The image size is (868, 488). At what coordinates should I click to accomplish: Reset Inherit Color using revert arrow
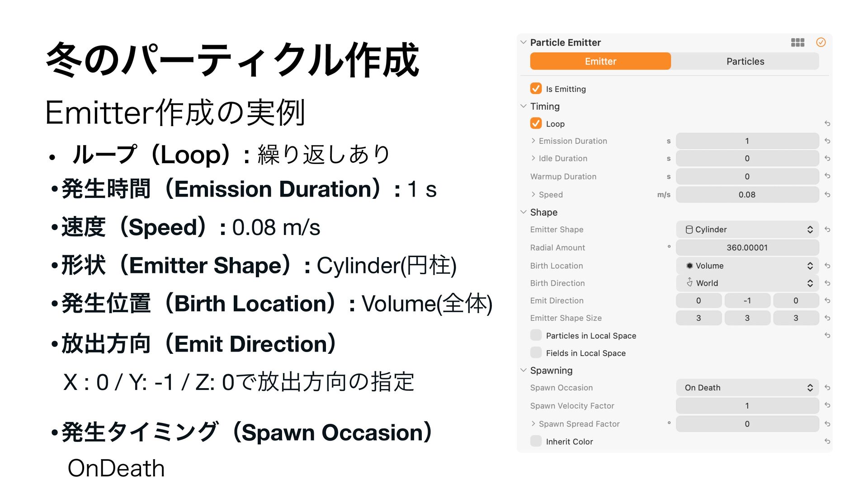(x=827, y=441)
